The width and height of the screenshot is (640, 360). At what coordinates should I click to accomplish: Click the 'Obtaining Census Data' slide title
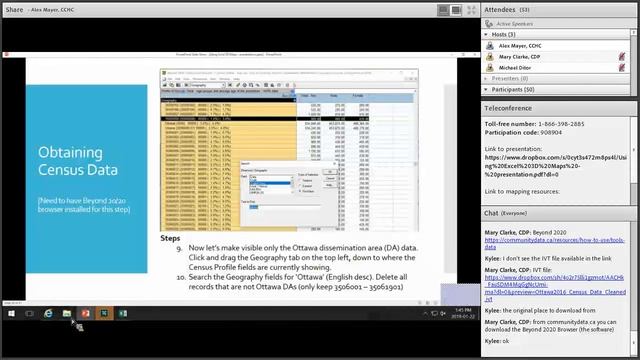[78, 161]
